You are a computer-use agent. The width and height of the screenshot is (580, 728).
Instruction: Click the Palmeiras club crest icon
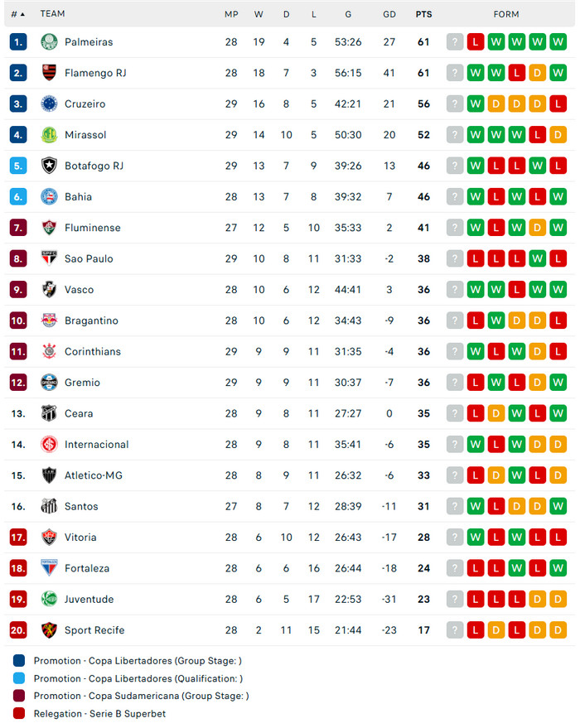pyautogui.click(x=49, y=41)
